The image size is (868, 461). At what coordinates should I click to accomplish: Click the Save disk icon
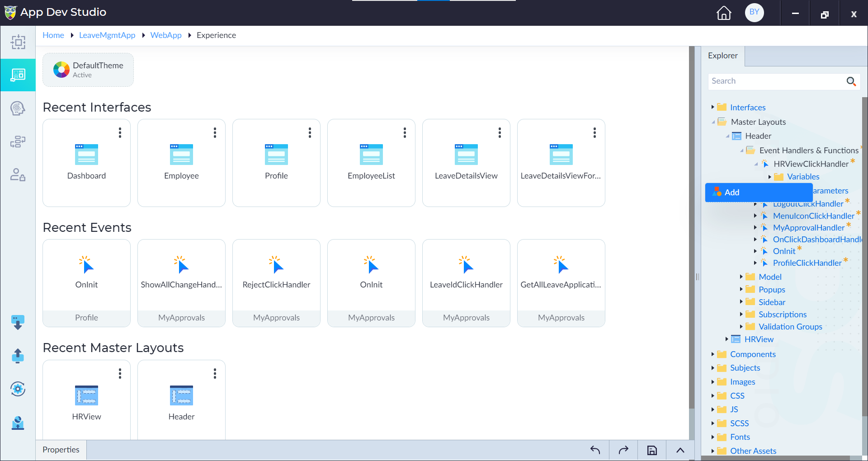[652, 450]
